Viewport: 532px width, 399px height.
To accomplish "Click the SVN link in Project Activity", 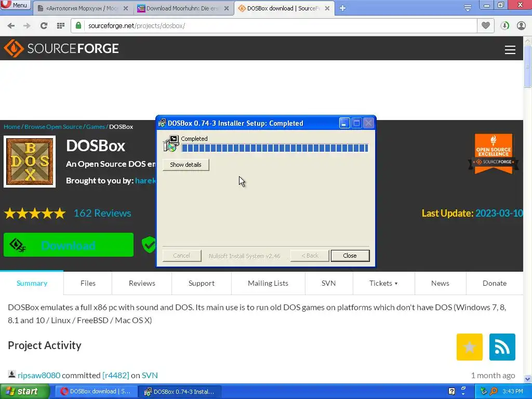I will point(150,375).
